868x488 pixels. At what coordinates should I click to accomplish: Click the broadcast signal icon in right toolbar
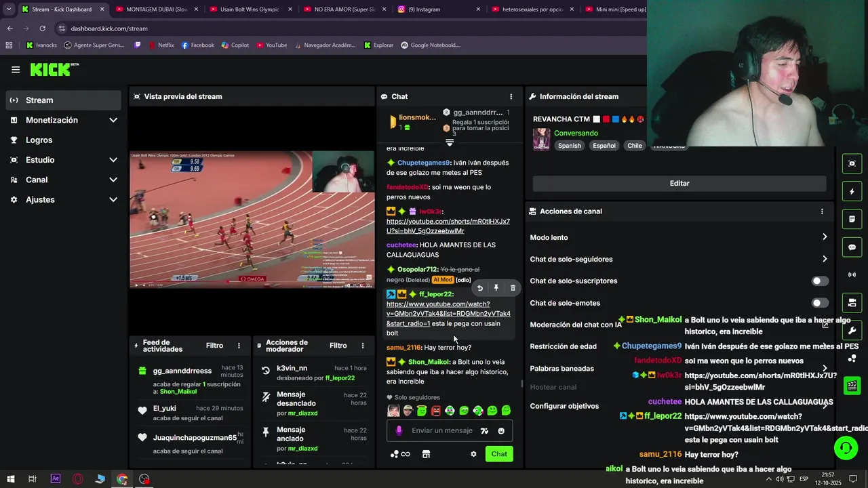coord(852,274)
